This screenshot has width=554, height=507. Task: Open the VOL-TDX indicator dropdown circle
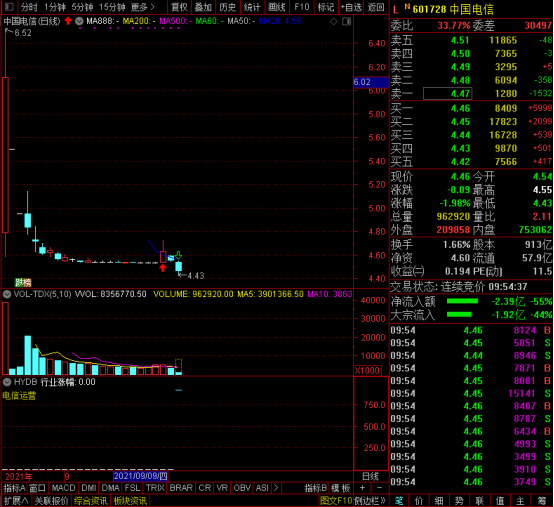(x=7, y=294)
